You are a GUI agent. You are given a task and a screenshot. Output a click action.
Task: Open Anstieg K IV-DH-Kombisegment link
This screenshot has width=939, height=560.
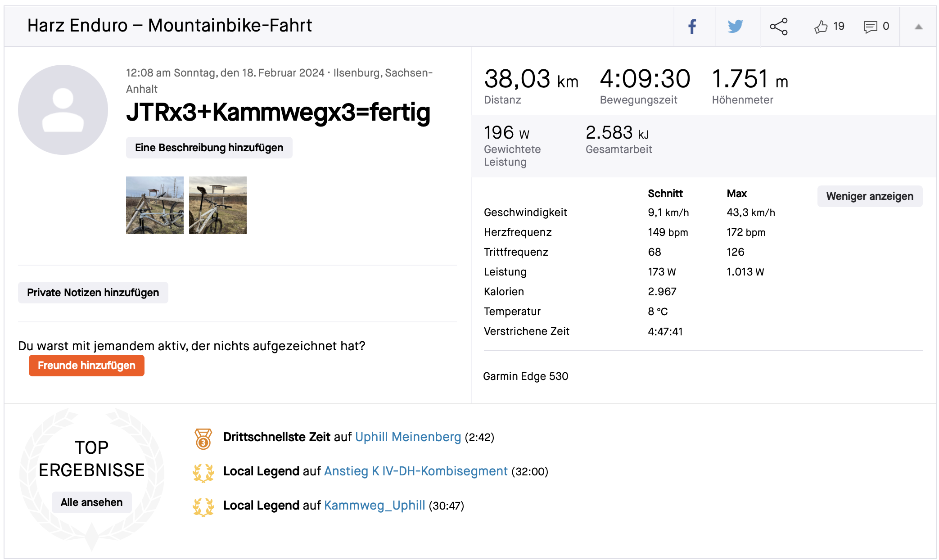tap(415, 471)
